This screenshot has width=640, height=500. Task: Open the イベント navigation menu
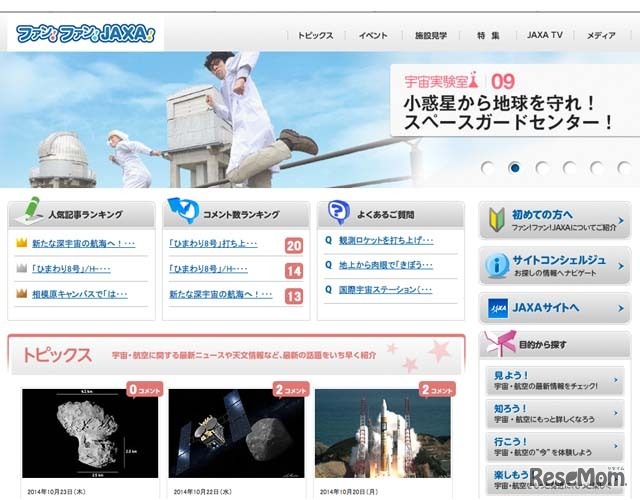click(x=373, y=36)
